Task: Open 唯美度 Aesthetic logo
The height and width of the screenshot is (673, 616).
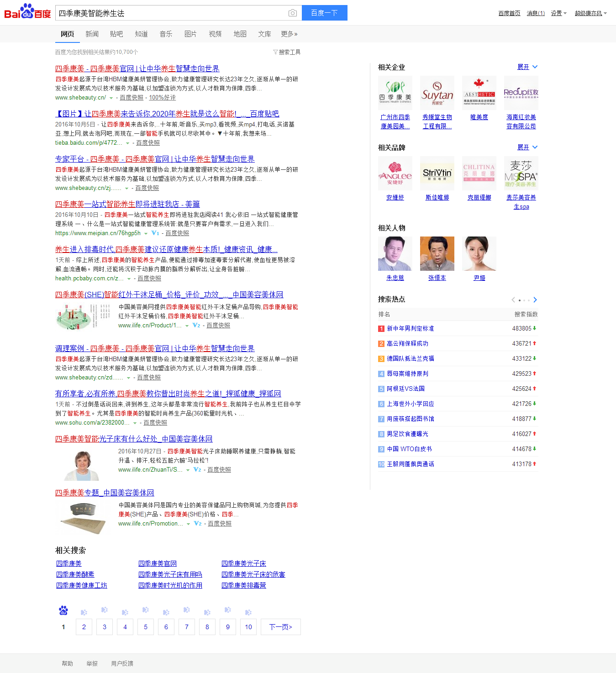Action: (x=479, y=93)
